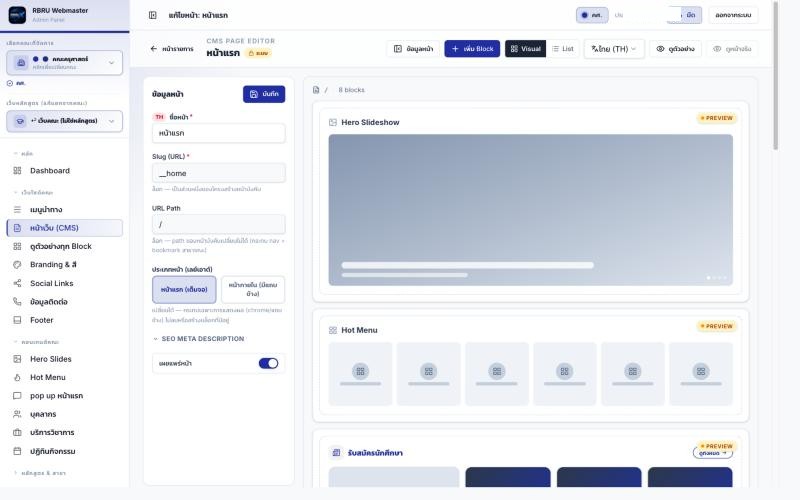This screenshot has width=800, height=500.
Task: Select the หน้าภายใน layout option
Action: (x=253, y=289)
